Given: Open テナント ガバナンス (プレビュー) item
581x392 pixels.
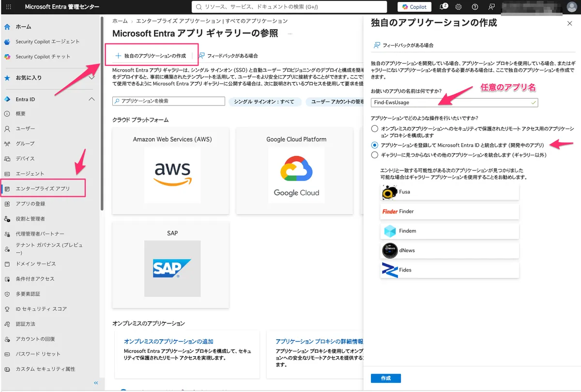Looking at the screenshot, I should [x=50, y=249].
